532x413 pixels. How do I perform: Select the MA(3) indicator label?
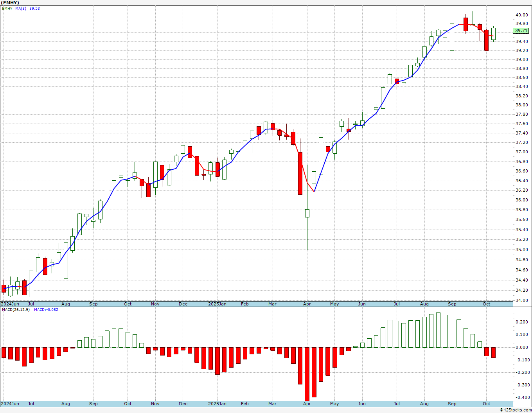[21, 8]
